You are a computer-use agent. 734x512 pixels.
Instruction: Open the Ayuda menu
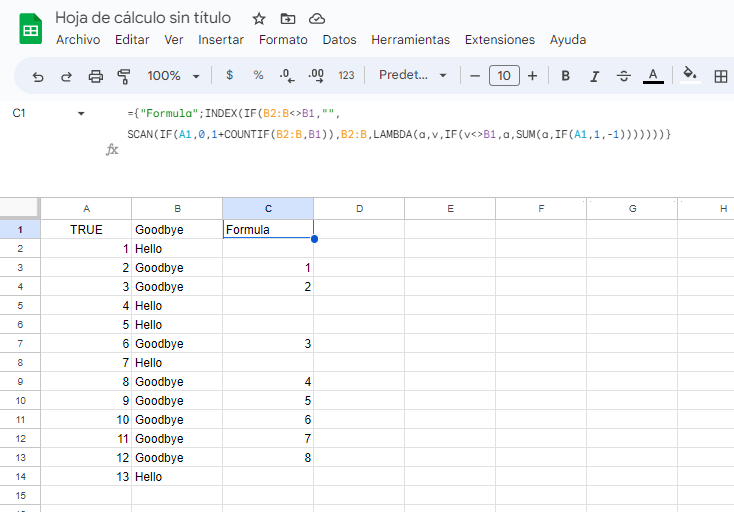click(x=568, y=40)
